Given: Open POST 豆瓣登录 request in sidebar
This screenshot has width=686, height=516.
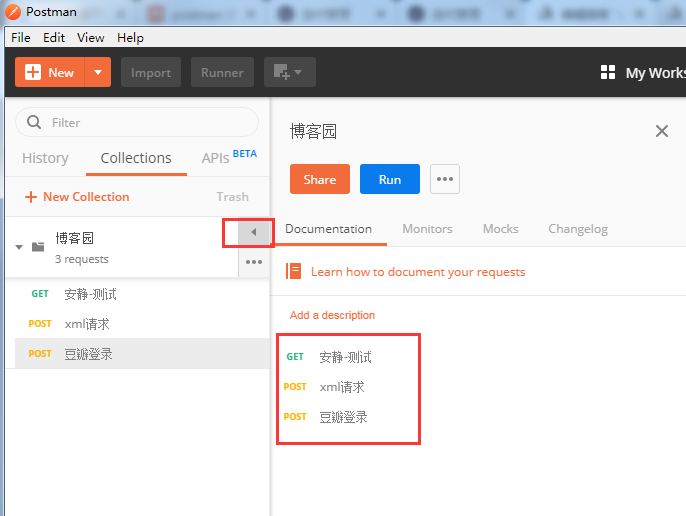Looking at the screenshot, I should 142,354.
